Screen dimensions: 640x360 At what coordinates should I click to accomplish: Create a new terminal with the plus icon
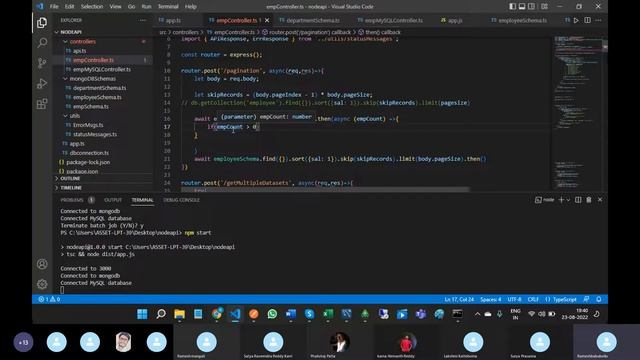561,200
